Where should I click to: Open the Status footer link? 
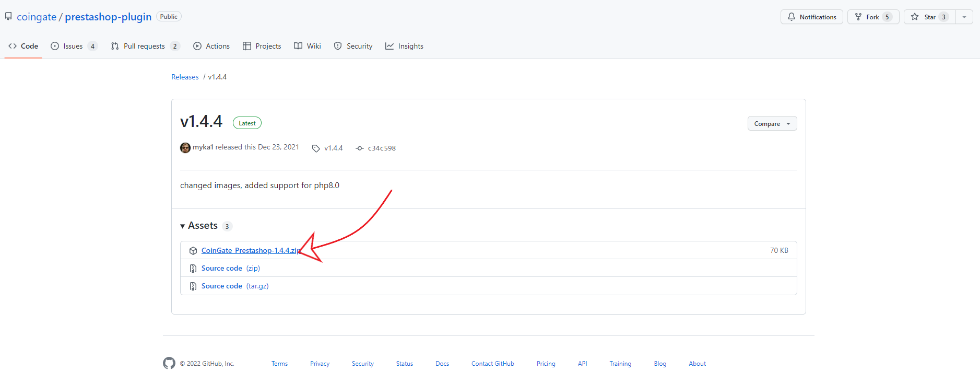click(405, 364)
